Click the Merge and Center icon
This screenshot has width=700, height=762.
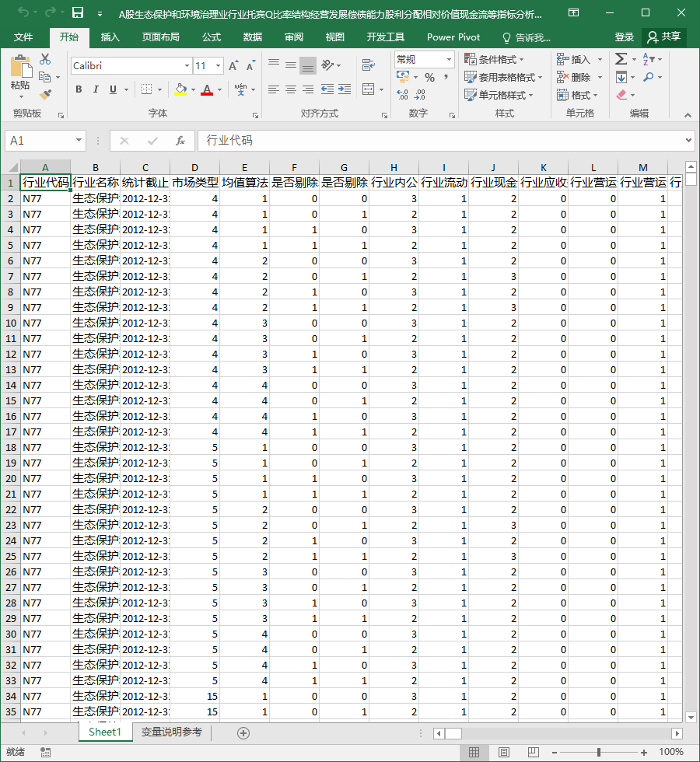coord(369,89)
